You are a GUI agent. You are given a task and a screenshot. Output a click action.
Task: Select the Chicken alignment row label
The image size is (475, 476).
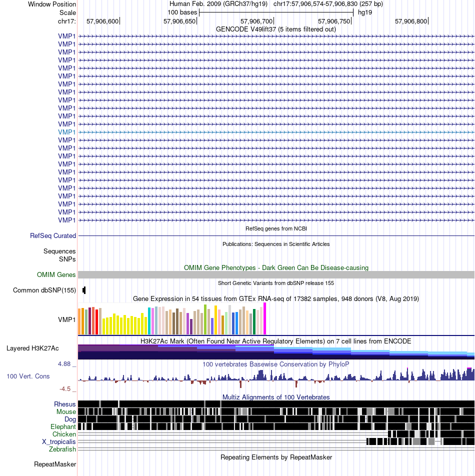[x=64, y=434]
